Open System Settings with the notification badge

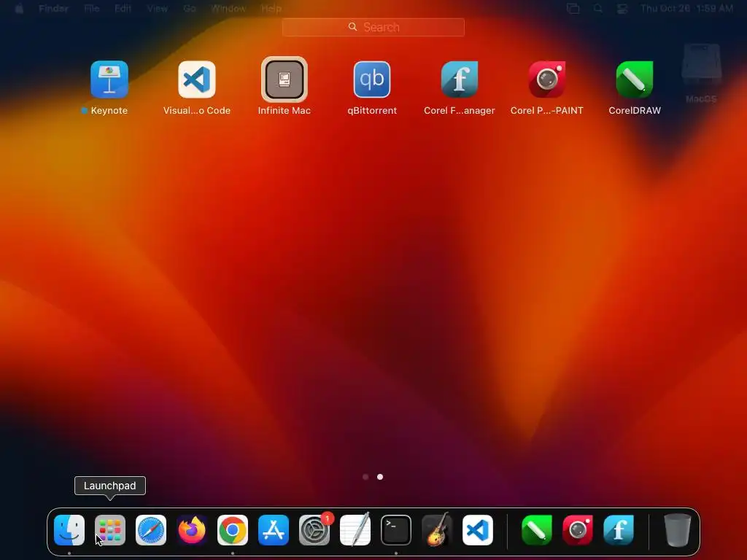(314, 530)
